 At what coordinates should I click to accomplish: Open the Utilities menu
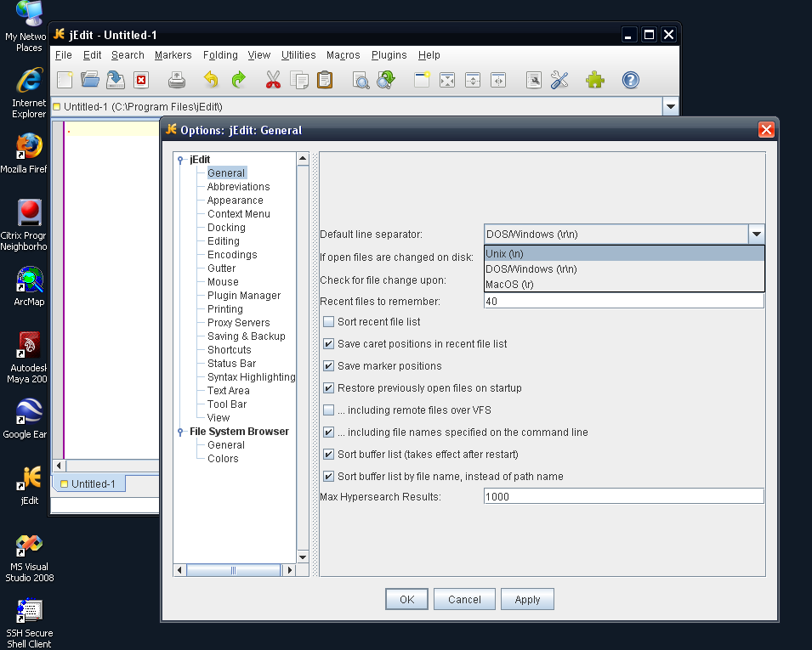click(298, 55)
